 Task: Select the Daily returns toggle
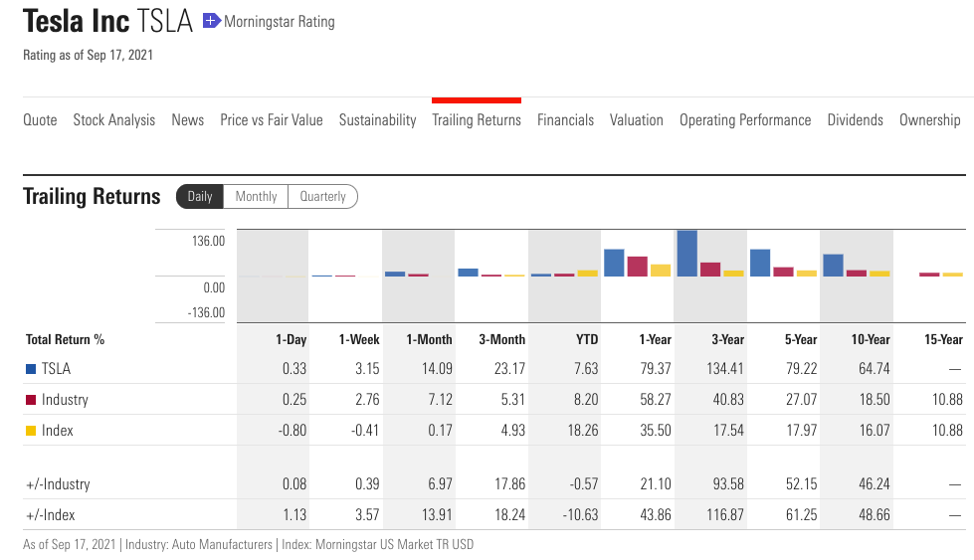click(200, 196)
